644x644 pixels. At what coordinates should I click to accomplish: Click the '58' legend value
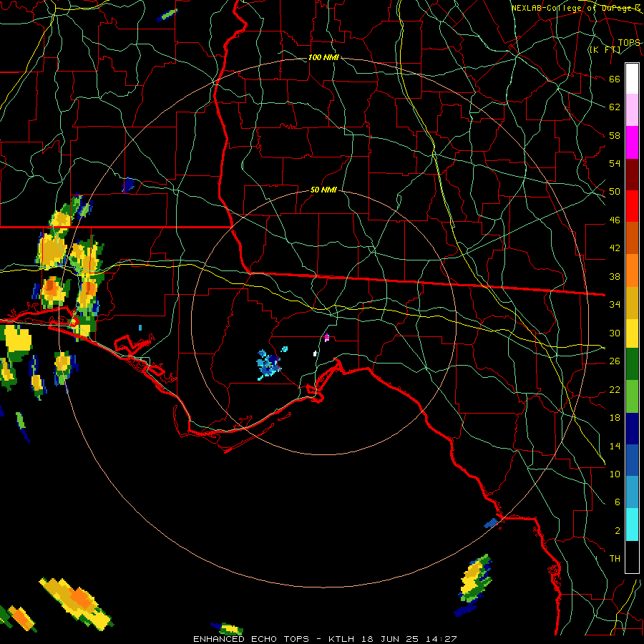click(615, 135)
